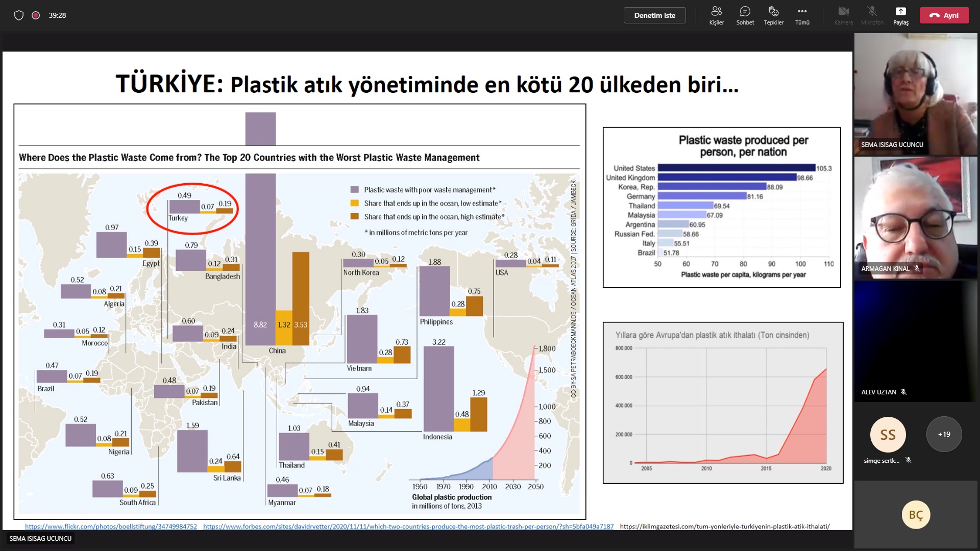Select the BÇ participant avatar

point(916,515)
